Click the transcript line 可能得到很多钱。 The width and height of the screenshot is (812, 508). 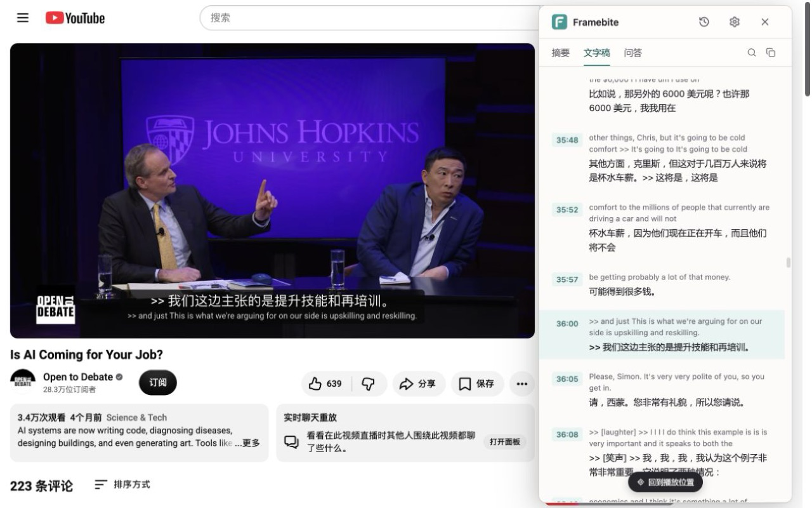pos(622,291)
